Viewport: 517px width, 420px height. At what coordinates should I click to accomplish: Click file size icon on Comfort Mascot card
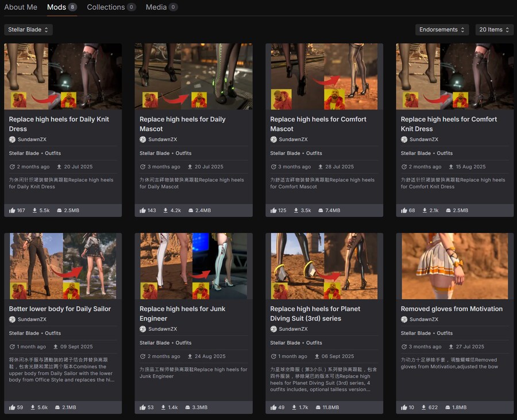321,211
